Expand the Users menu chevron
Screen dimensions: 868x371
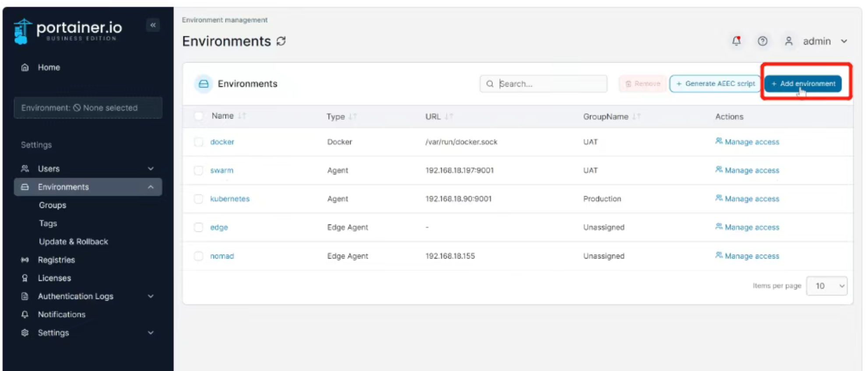[151, 169]
